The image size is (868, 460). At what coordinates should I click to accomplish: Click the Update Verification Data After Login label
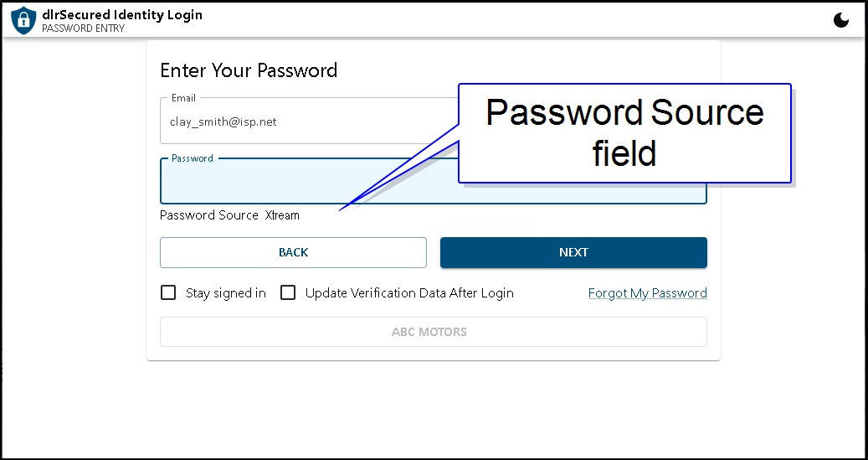tap(409, 293)
